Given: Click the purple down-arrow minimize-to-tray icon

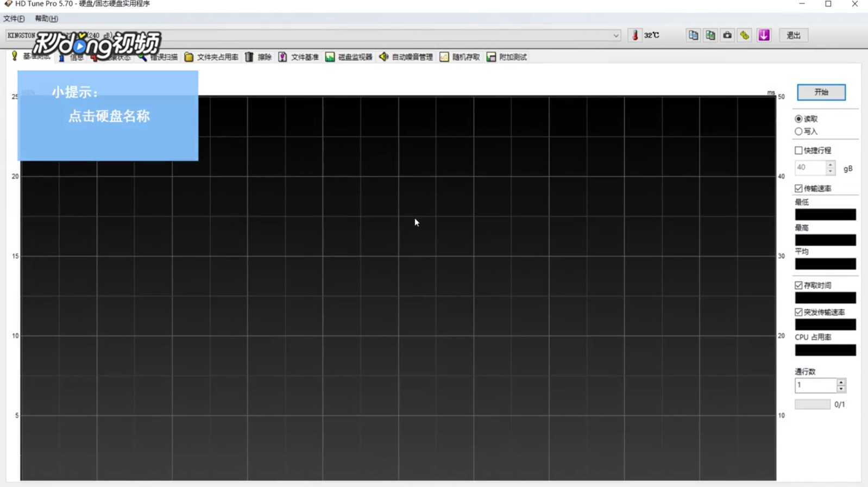Looking at the screenshot, I should (764, 35).
